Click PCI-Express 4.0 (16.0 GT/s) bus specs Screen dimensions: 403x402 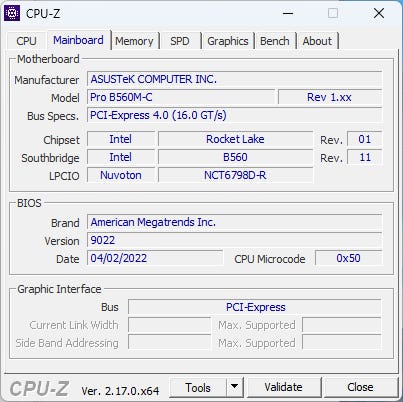pos(235,115)
